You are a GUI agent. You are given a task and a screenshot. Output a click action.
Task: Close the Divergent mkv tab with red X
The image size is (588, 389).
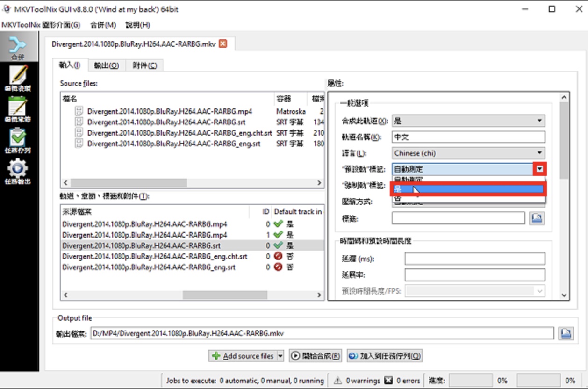tap(223, 43)
